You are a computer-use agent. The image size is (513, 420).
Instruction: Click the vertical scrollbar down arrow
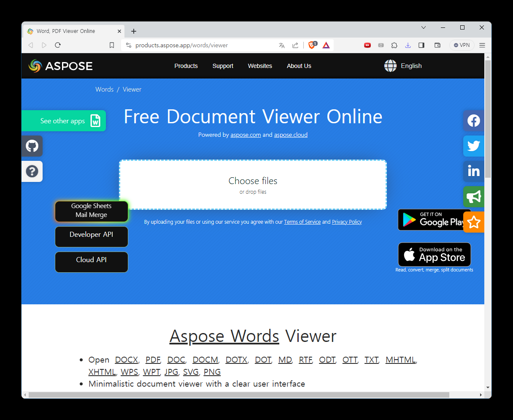click(488, 387)
